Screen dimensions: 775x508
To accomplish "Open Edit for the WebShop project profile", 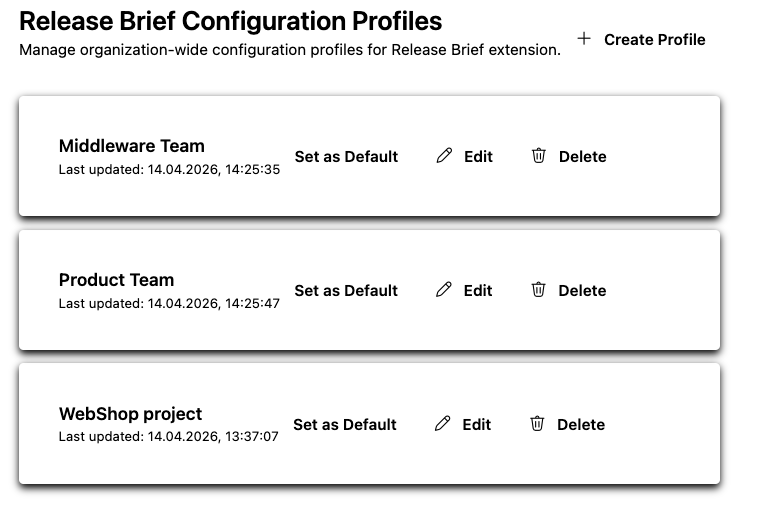I will click(x=476, y=424).
